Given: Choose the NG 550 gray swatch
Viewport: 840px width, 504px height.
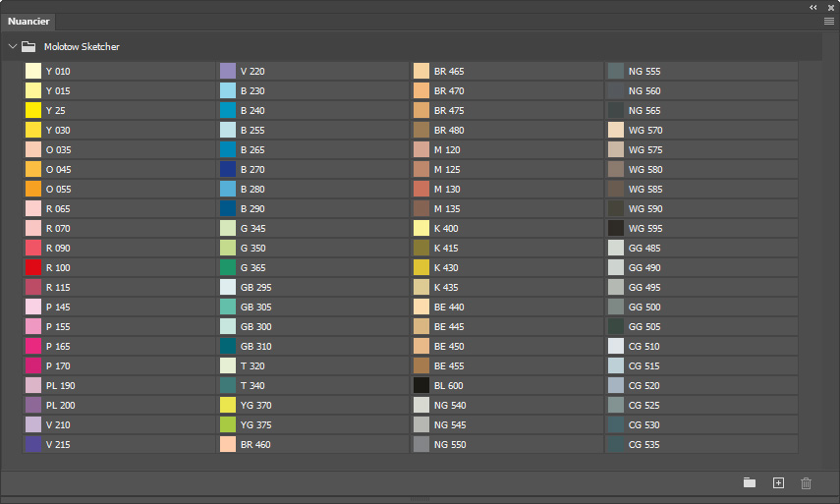Looking at the screenshot, I should [421, 444].
